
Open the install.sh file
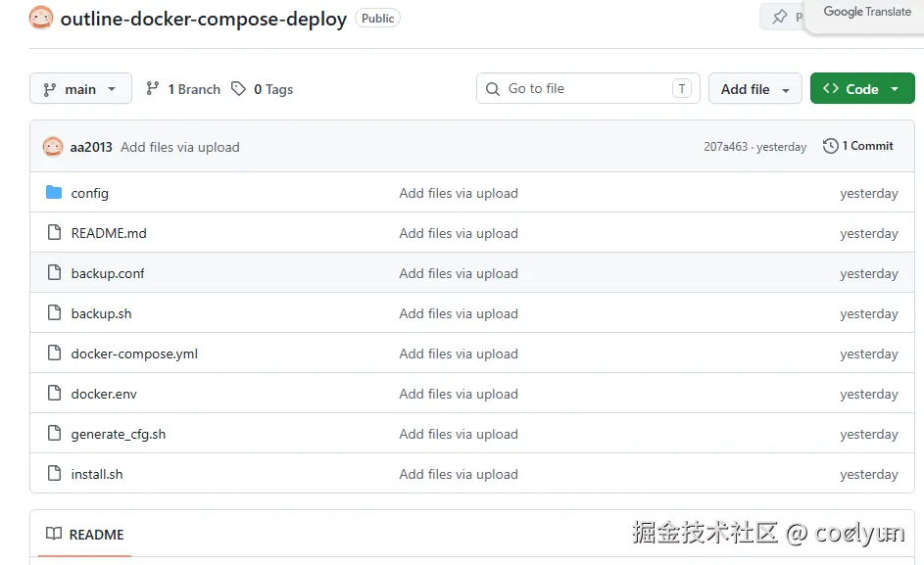pyautogui.click(x=97, y=474)
